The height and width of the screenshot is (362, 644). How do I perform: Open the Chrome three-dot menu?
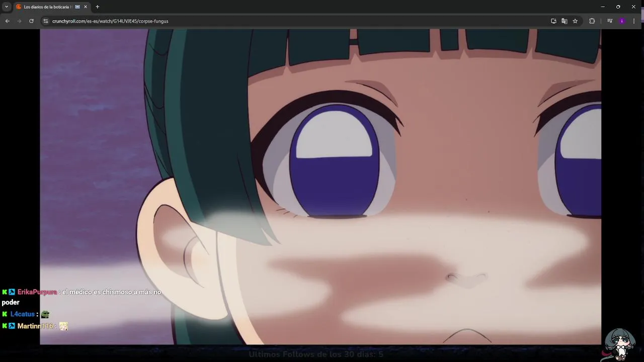pyautogui.click(x=634, y=21)
